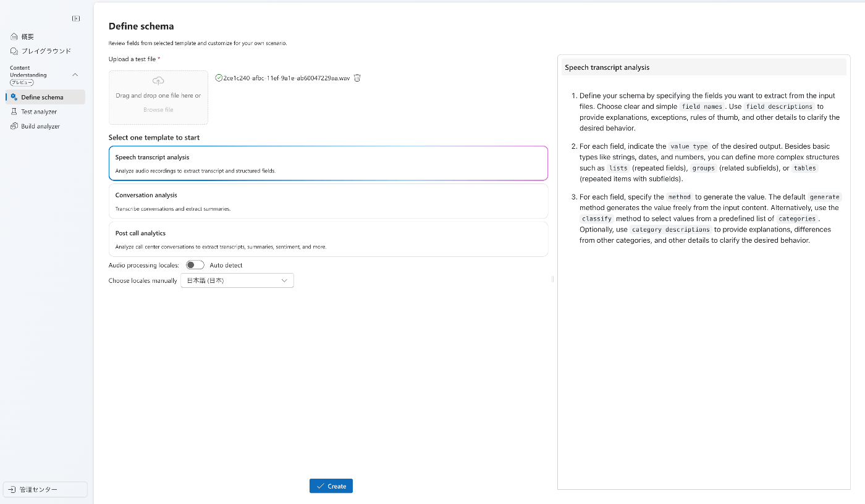Screen dimensions: 865x504
Task: Click the 'Audio processing locales:' label
Action: (x=144, y=265)
